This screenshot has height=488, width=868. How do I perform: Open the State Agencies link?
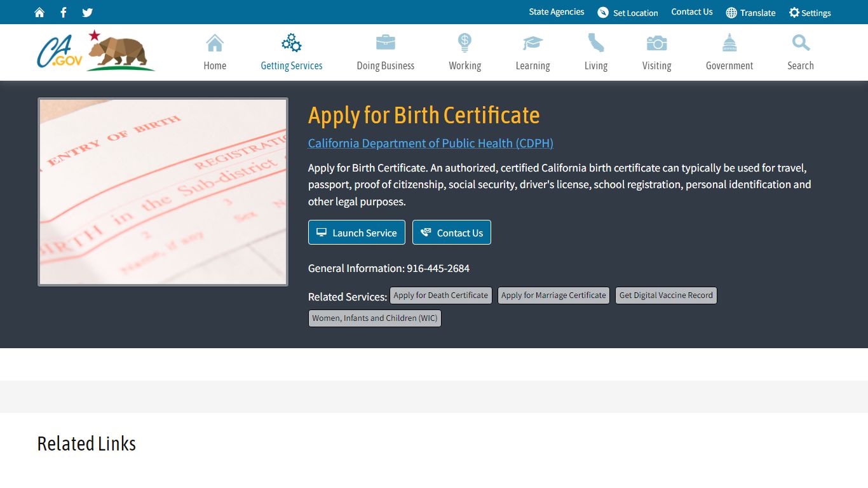coord(557,12)
